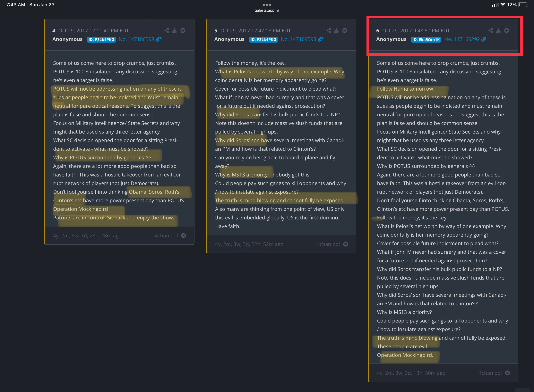Image resolution: width=534 pixels, height=392 pixels.
Task: Click 'Why is MS13 a priority _ nobody got this.' line
Action: click(263, 175)
